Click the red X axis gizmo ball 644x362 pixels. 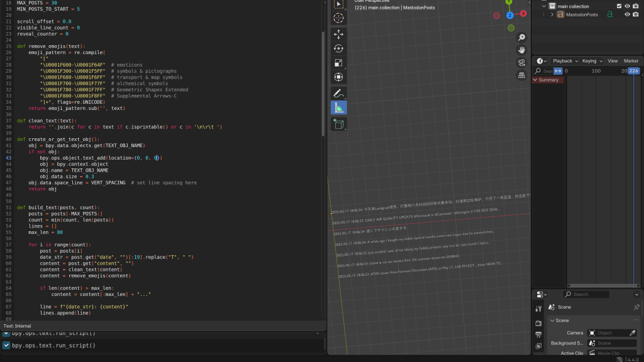[x=523, y=14]
